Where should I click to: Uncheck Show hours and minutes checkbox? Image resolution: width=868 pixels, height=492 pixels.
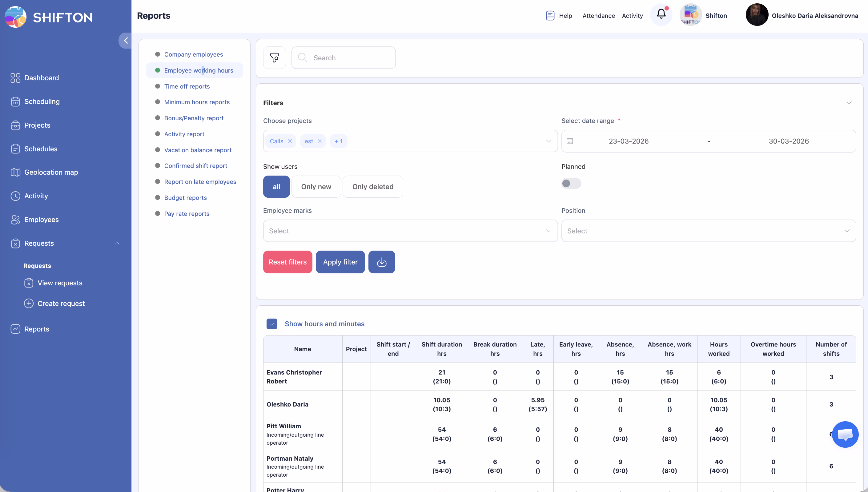tap(272, 324)
